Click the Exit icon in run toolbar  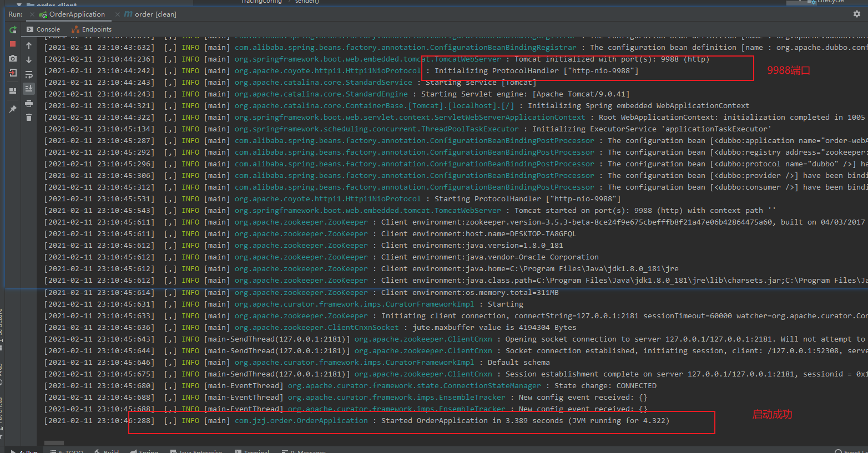click(x=13, y=73)
